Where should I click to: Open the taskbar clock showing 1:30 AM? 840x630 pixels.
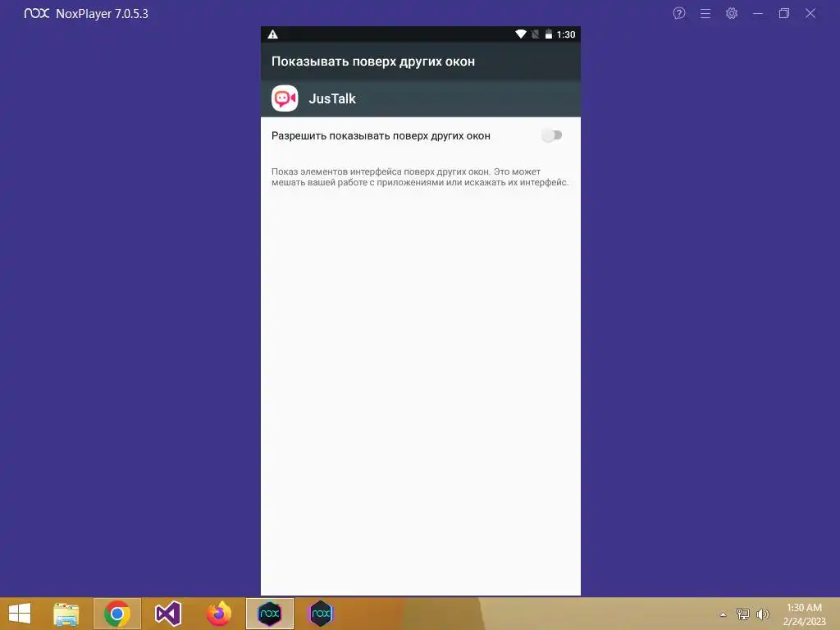(804, 614)
